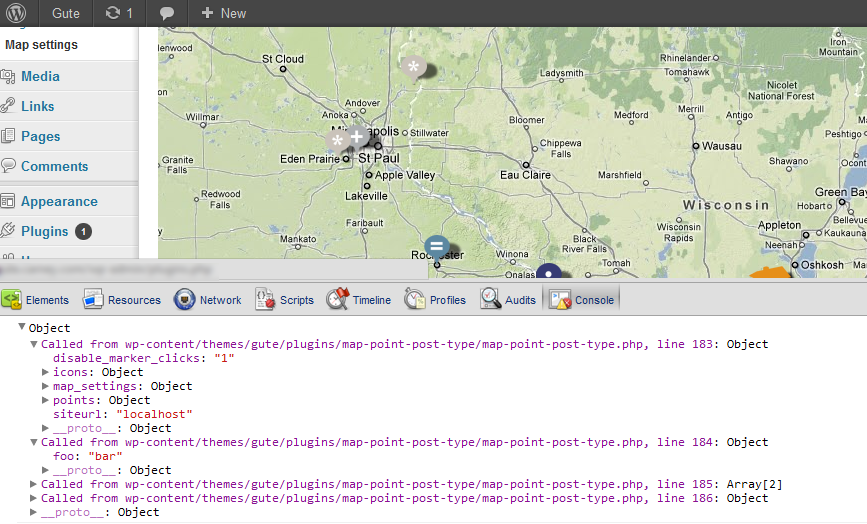Click the Apple Valley label on map

pos(405,175)
